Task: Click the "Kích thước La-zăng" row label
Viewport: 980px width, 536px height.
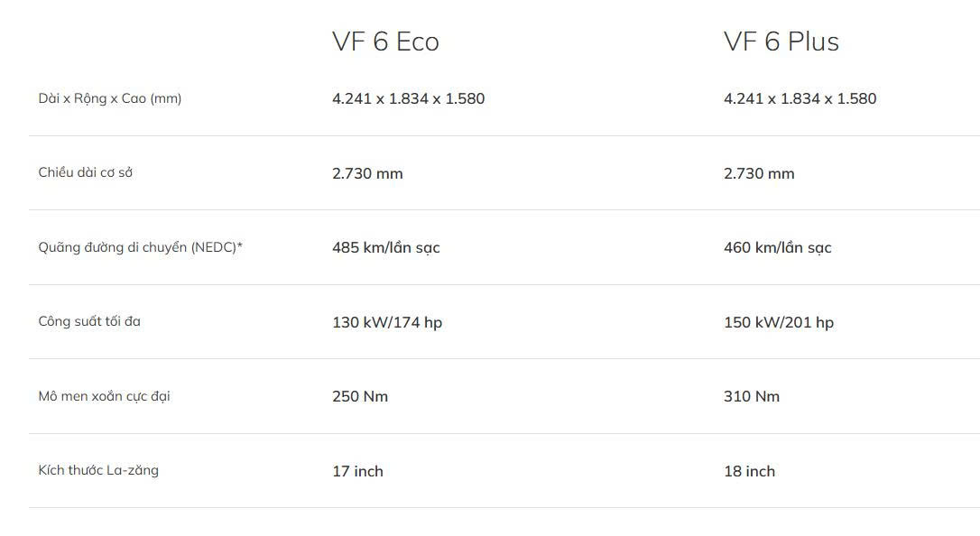Action: point(98,470)
